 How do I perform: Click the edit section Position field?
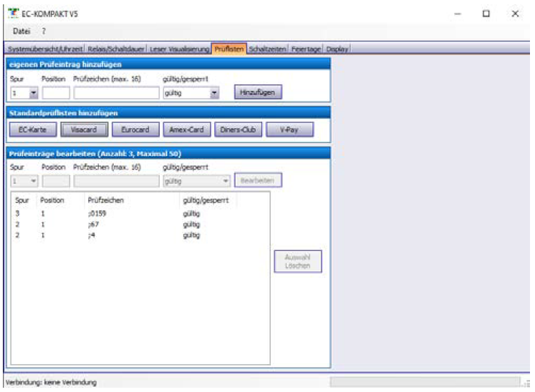tap(56, 181)
